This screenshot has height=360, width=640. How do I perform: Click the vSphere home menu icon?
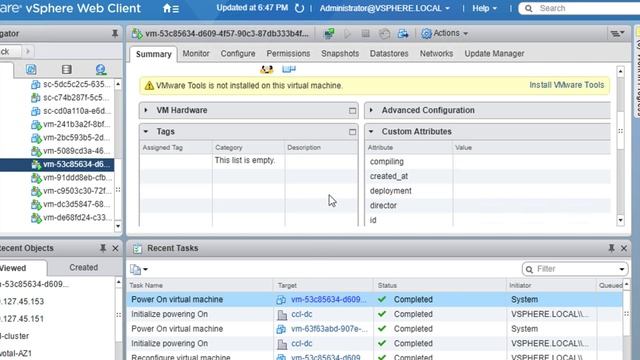pyautogui.click(x=171, y=9)
